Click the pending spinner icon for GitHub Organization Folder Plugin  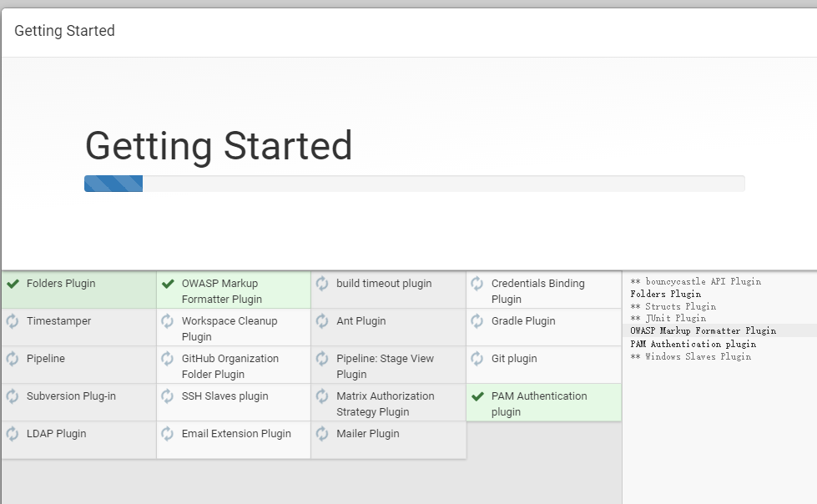click(x=167, y=358)
